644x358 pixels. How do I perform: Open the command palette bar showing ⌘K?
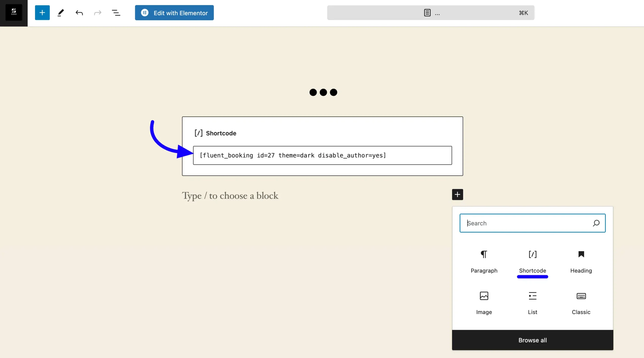(x=431, y=13)
